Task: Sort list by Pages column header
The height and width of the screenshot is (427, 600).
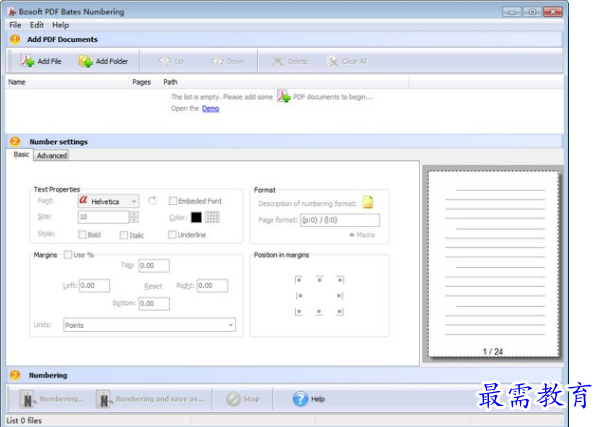Action: tap(144, 82)
